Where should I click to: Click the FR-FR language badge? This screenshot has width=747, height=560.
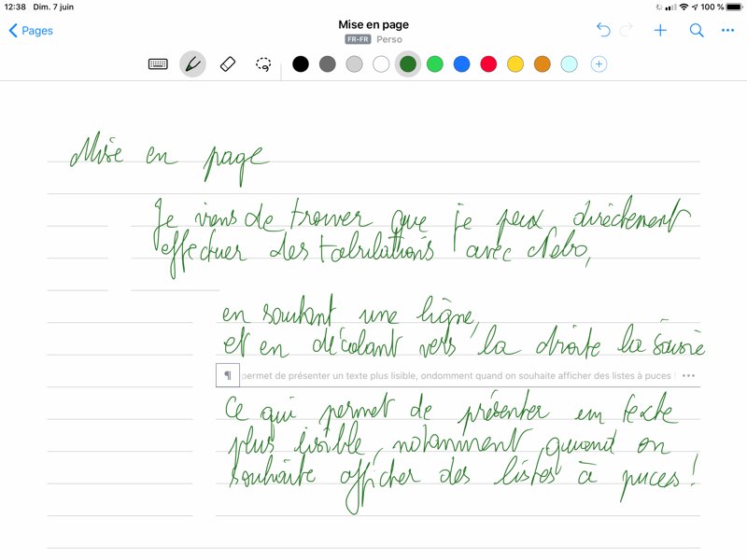(358, 40)
